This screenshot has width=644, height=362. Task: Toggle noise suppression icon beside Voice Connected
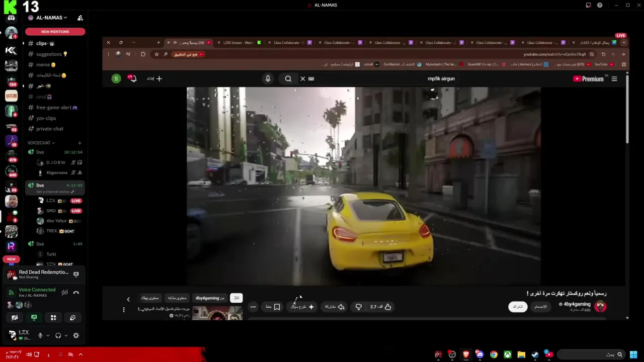[x=64, y=293]
